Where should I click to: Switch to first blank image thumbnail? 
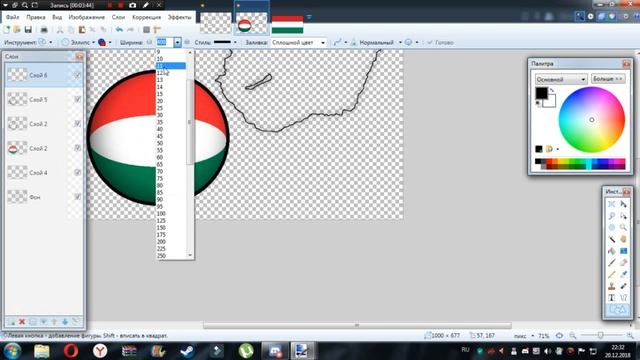(x=216, y=23)
